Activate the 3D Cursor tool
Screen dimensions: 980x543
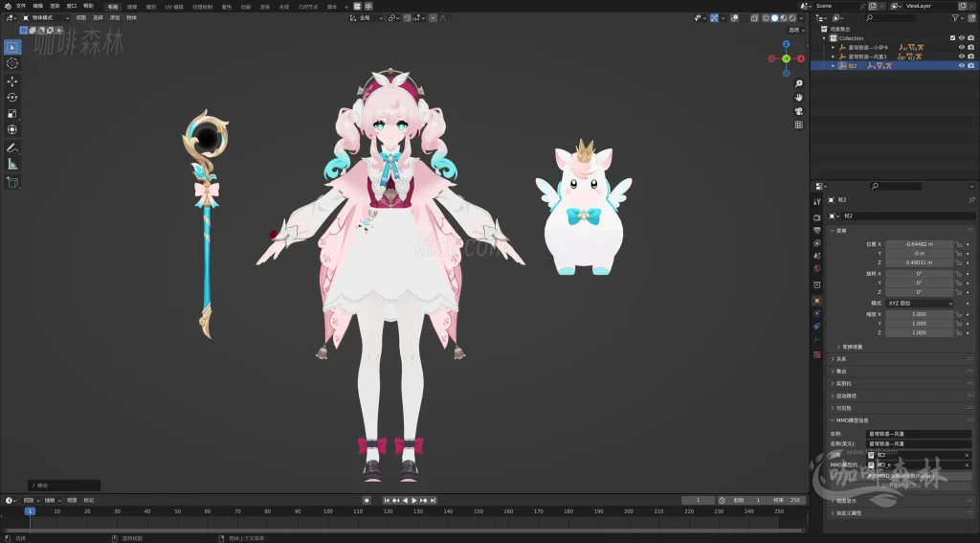[x=11, y=63]
